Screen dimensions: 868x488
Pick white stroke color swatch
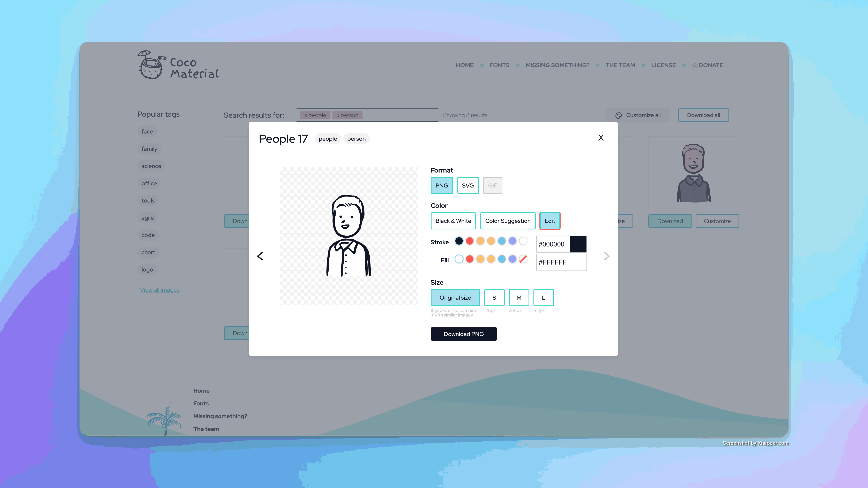pyautogui.click(x=523, y=241)
